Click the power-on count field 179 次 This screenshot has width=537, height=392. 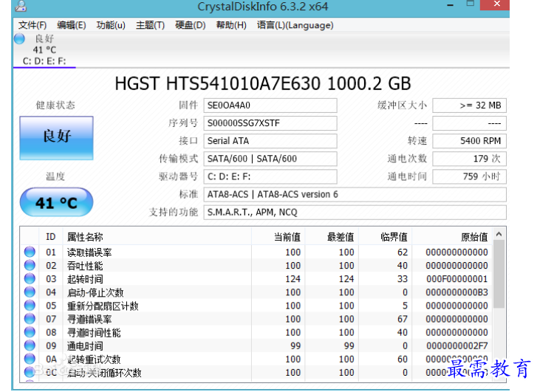pyautogui.click(x=469, y=159)
